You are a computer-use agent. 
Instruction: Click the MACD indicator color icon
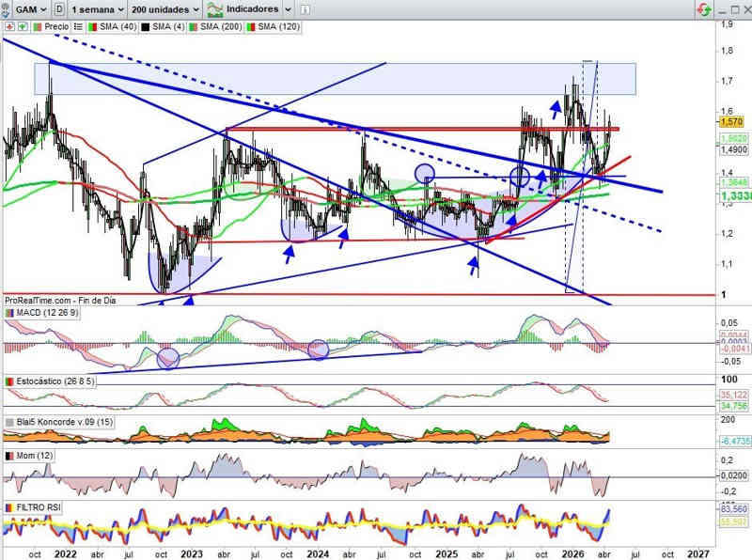coord(9,313)
